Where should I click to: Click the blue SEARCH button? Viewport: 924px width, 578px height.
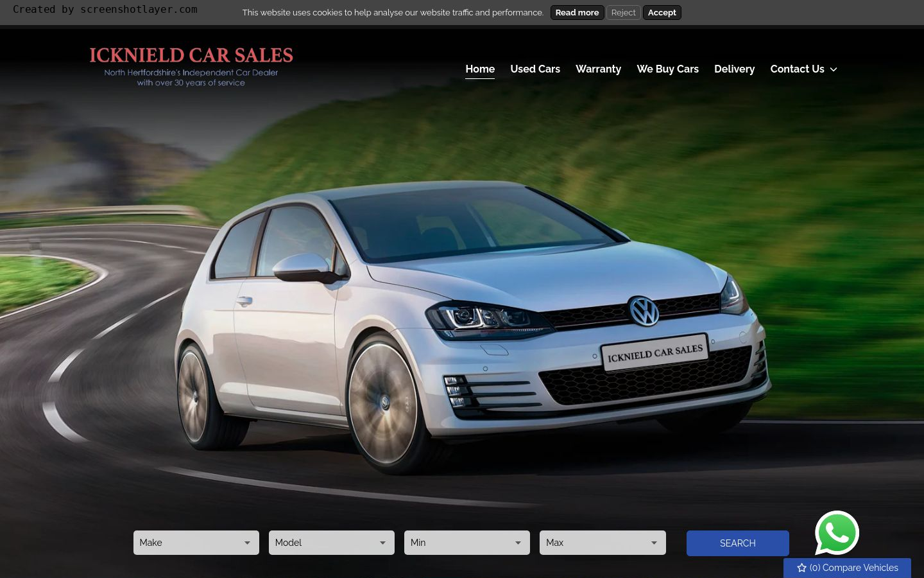coord(738,543)
